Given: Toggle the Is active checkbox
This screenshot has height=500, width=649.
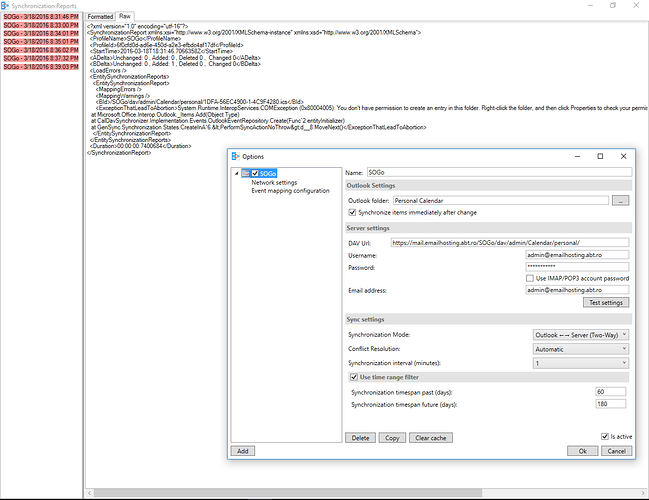Looking at the screenshot, I should pyautogui.click(x=605, y=436).
